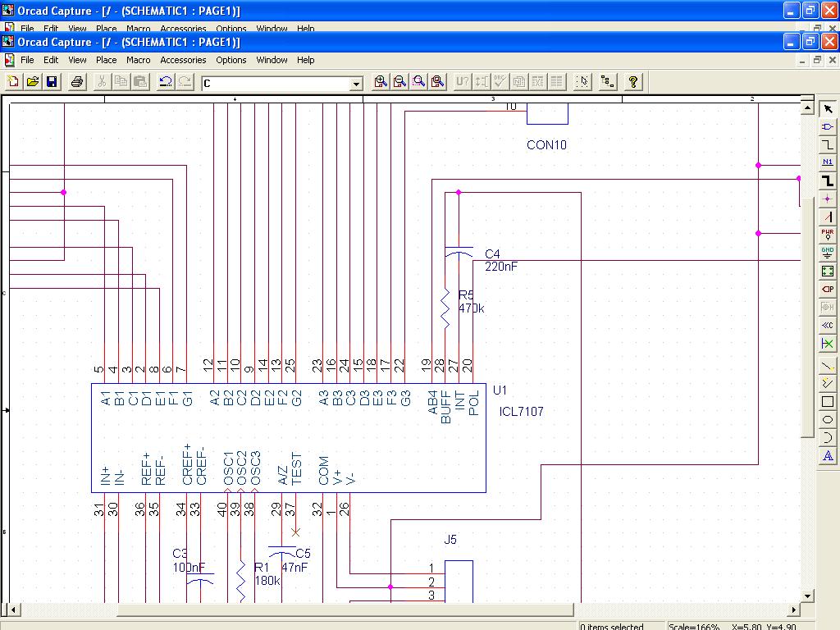Print the schematic using printer icon

pyautogui.click(x=77, y=81)
